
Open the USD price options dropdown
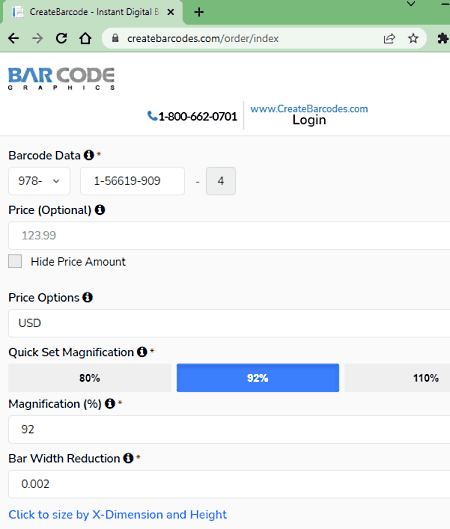coord(229,323)
